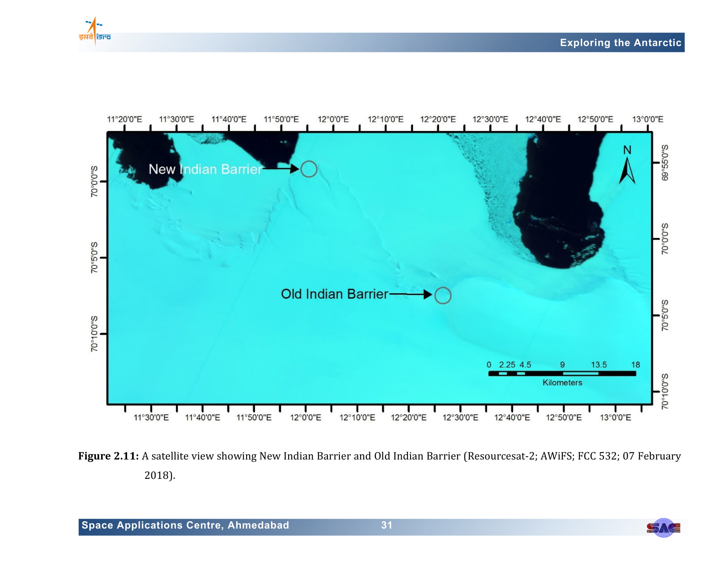Click the north arrow symbol on the map
Screen dimensions: 728x563
click(627, 171)
